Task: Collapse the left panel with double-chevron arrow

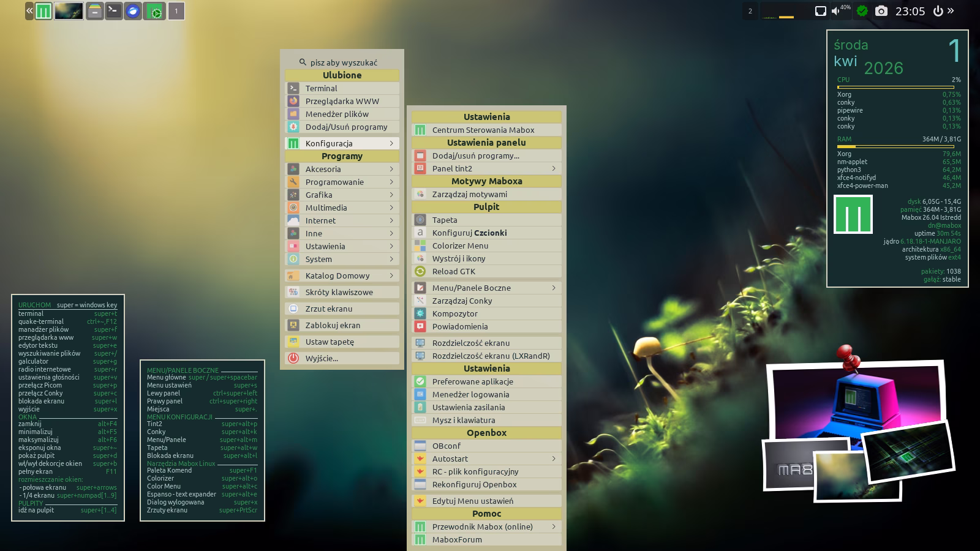Action: coord(29,11)
